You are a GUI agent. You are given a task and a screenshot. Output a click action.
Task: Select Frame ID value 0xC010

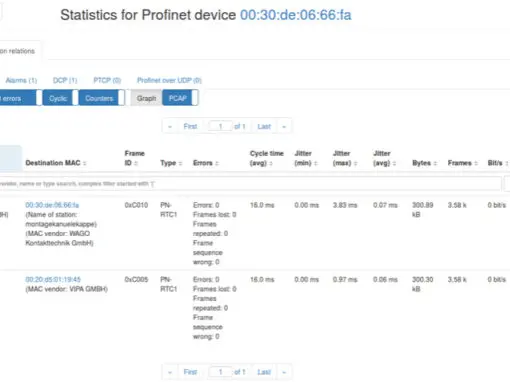(x=136, y=205)
